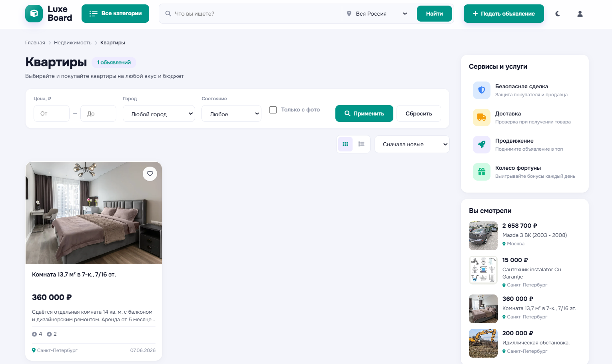The image size is (612, 364).
Task: Open the Колесо фортуны service link
Action: click(x=525, y=172)
